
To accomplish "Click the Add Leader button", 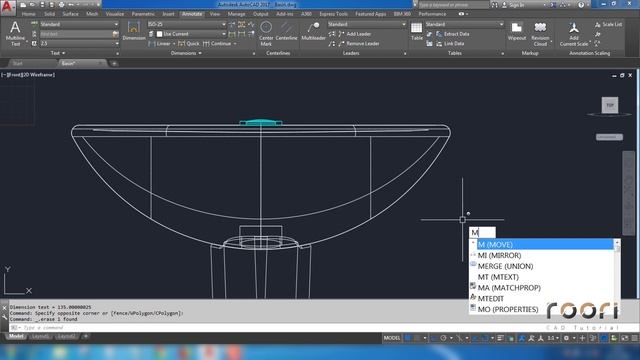I will pyautogui.click(x=355, y=34).
